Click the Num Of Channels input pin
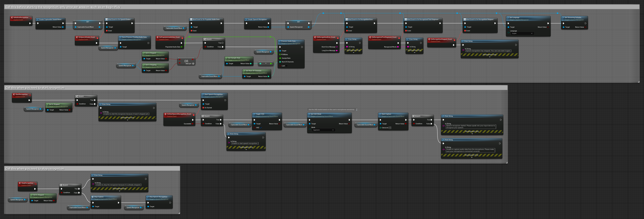This screenshot has width=644, height=219. [280, 62]
